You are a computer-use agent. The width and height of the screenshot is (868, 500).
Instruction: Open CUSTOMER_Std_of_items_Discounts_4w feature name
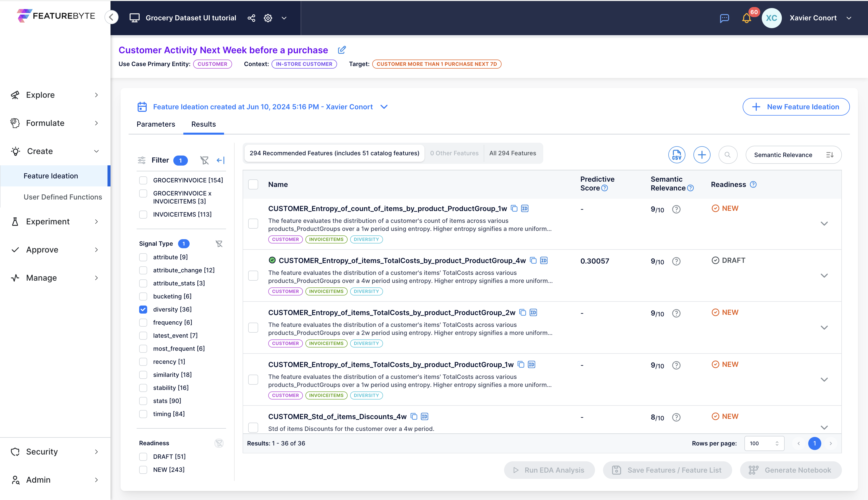click(x=337, y=417)
